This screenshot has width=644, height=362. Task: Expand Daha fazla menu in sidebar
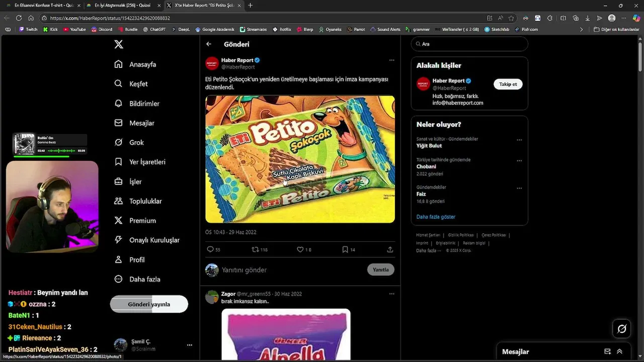click(x=137, y=279)
